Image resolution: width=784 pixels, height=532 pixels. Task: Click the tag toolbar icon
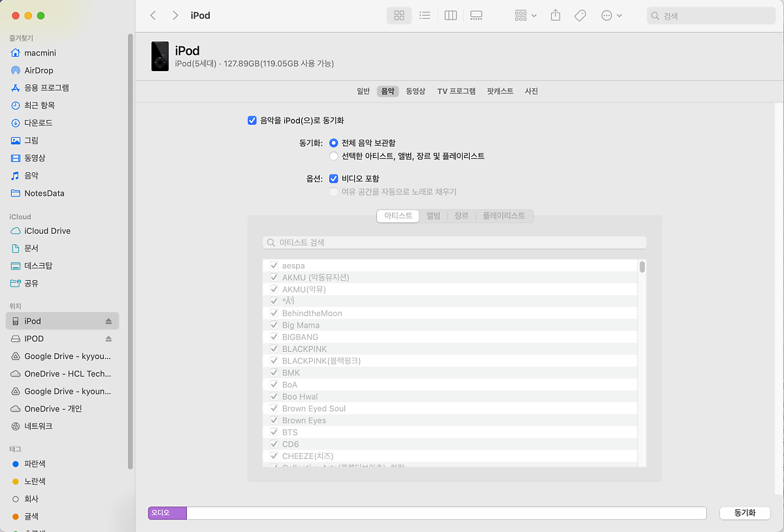click(580, 15)
